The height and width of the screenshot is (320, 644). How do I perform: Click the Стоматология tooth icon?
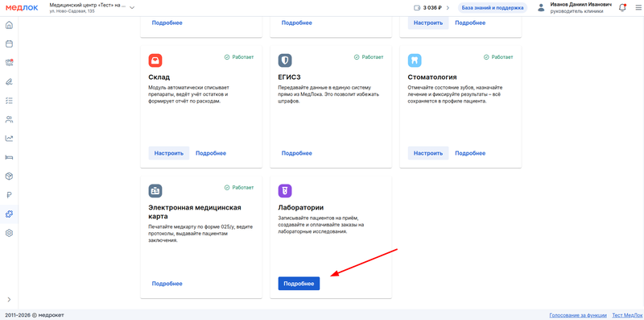(415, 60)
